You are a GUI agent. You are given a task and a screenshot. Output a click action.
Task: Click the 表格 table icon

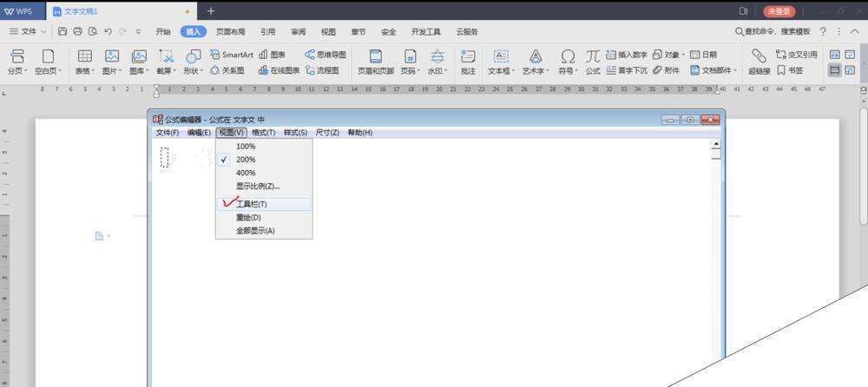tap(85, 56)
